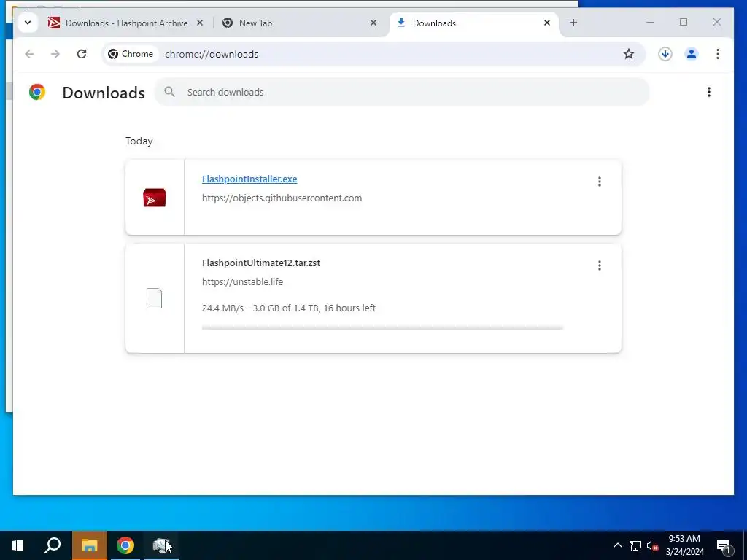The image size is (747, 560).
Task: Click the Chrome taskbar icon
Action: pyautogui.click(x=125, y=545)
